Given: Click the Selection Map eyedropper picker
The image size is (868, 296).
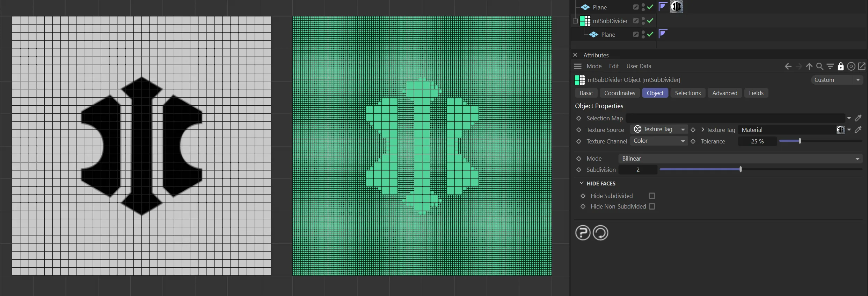Looking at the screenshot, I should click(x=858, y=118).
